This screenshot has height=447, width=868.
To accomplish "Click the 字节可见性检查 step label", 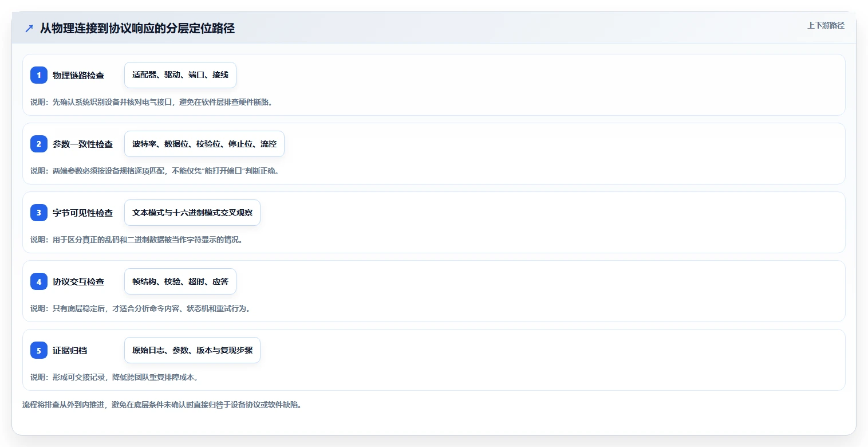I will point(83,213).
